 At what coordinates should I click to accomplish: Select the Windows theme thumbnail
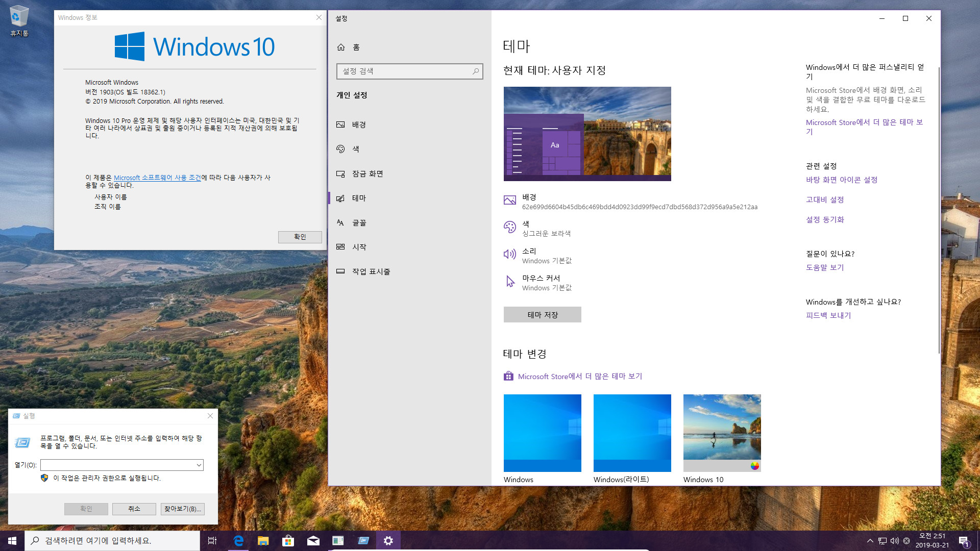click(x=543, y=433)
